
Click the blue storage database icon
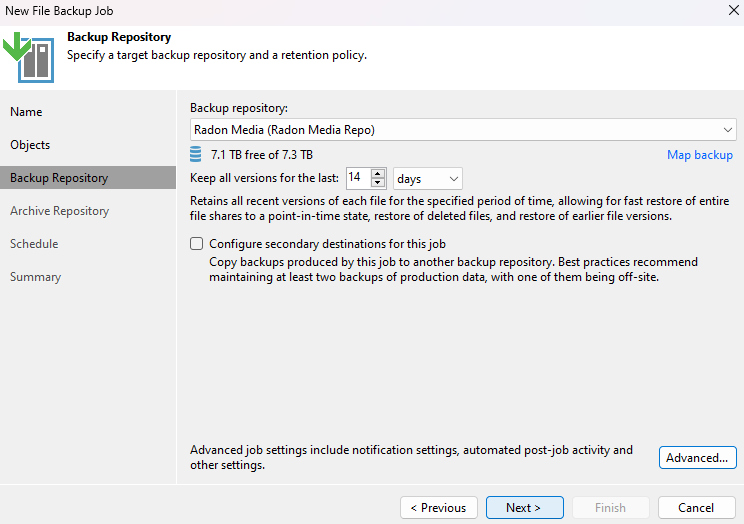pyautogui.click(x=195, y=155)
